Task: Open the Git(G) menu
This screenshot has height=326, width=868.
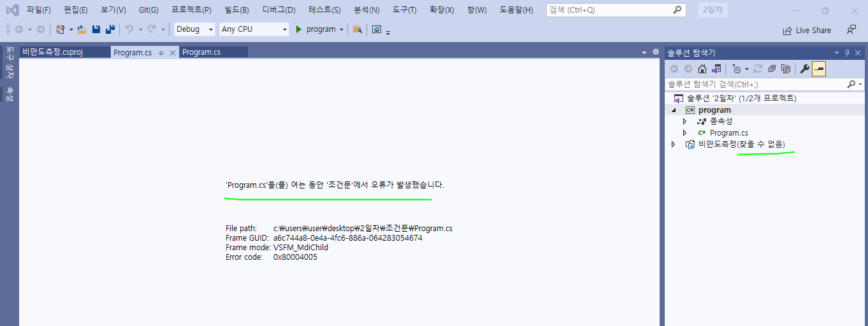Action: [x=148, y=10]
